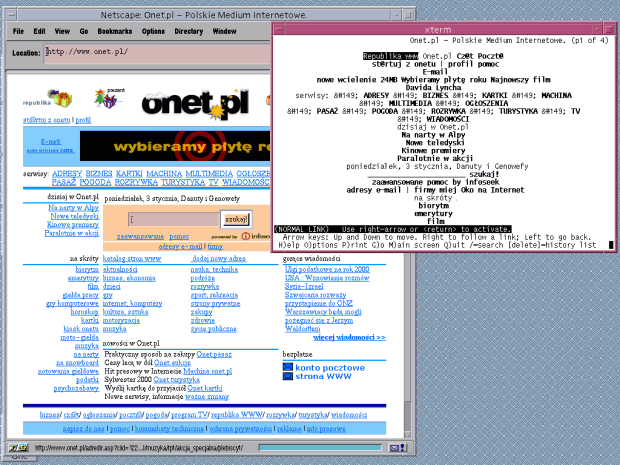Open the Directory menu in Netscape

(189, 31)
